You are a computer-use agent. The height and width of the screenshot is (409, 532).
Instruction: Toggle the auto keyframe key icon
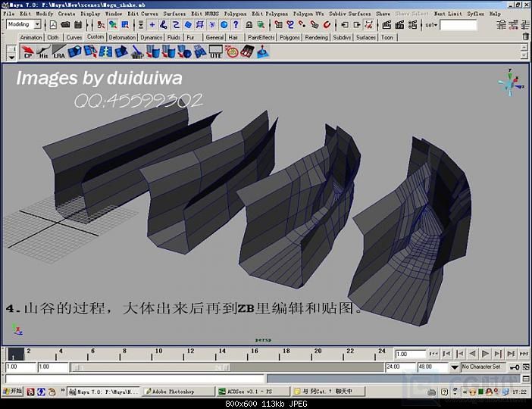point(513,367)
